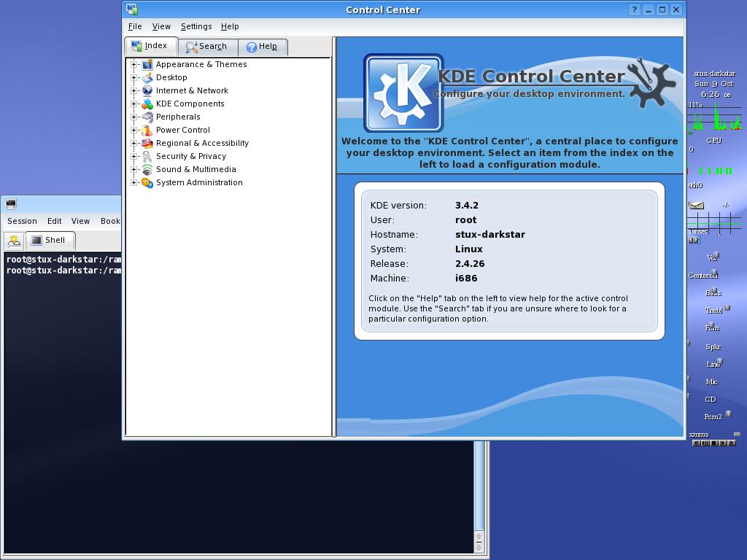
Task: Adjust the Vol mixer slider
Action: pyautogui.click(x=716, y=256)
